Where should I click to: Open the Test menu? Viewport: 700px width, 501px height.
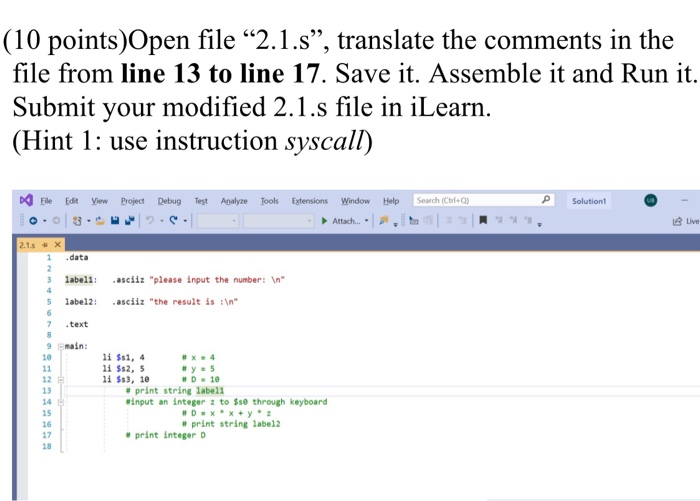click(201, 201)
